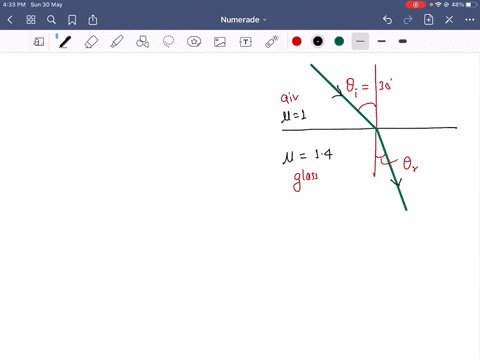
Task: Select the Highlighter tool
Action: coord(117,42)
